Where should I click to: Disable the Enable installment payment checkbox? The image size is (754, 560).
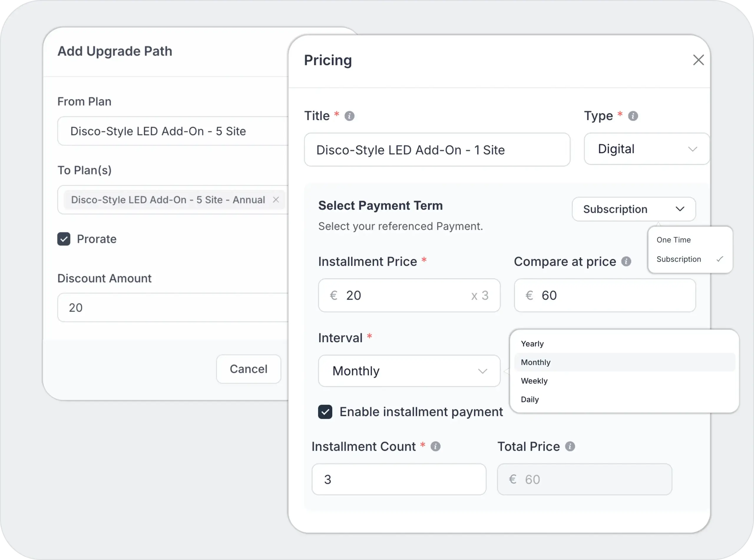tap(325, 412)
